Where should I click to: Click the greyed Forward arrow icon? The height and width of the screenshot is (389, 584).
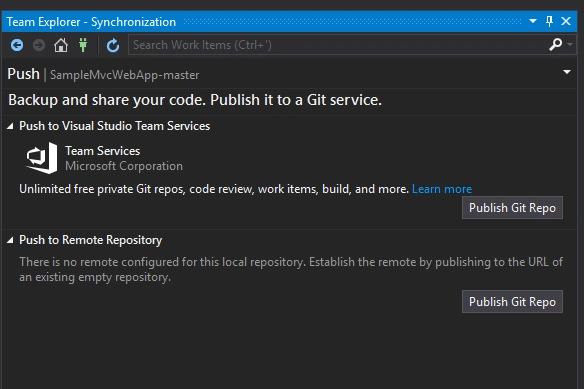point(39,45)
